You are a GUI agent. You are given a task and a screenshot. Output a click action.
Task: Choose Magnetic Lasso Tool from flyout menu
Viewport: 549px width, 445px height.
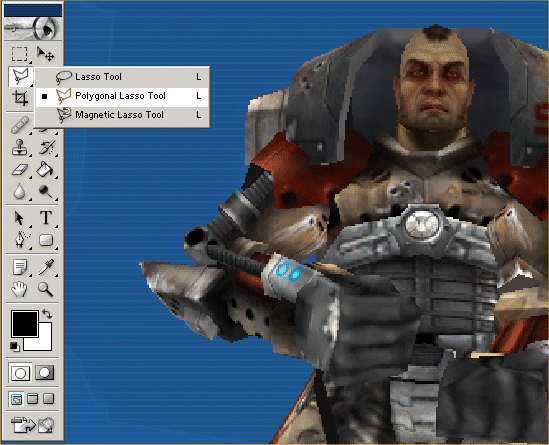point(122,115)
